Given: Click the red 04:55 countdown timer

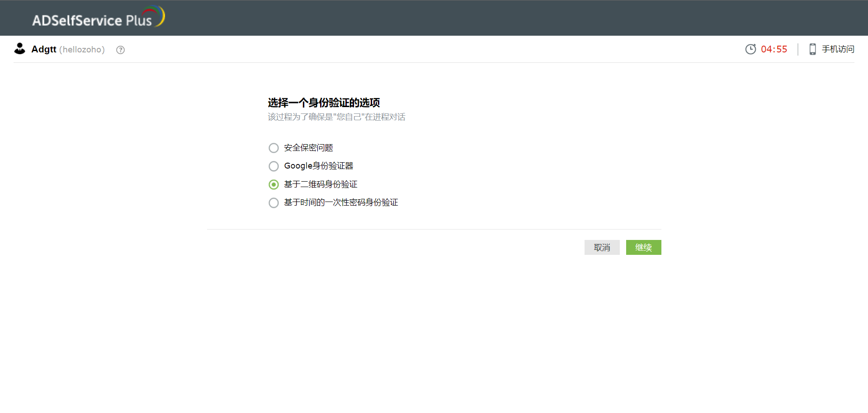Looking at the screenshot, I should coord(774,49).
